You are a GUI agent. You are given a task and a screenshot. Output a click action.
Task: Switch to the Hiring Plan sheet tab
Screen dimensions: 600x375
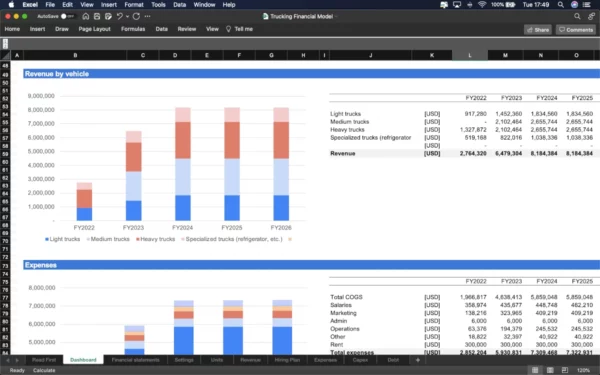coord(287,360)
